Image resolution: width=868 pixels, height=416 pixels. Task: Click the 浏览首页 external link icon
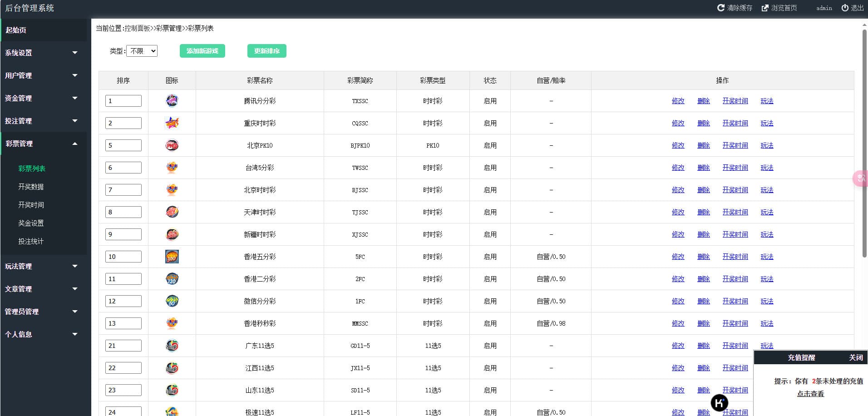click(x=765, y=8)
